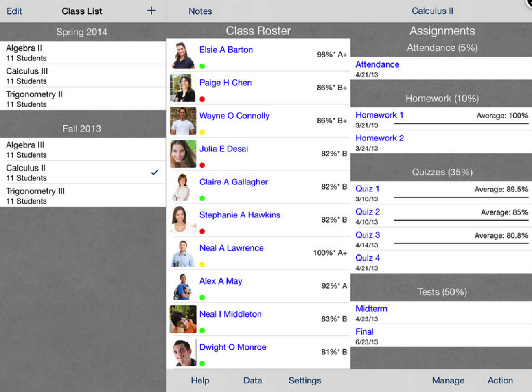Click Wayne O Connolly's yellow status dot

point(202,132)
